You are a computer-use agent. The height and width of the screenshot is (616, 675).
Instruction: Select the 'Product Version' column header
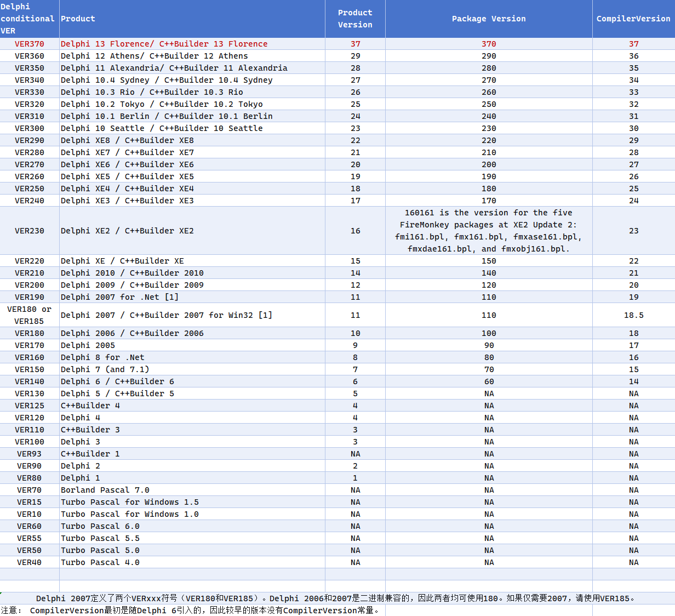[x=355, y=19]
